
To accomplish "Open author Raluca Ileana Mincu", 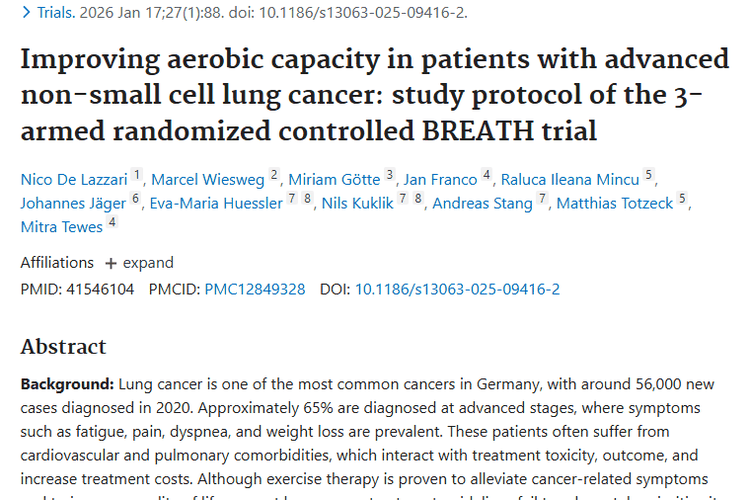I will tap(571, 180).
